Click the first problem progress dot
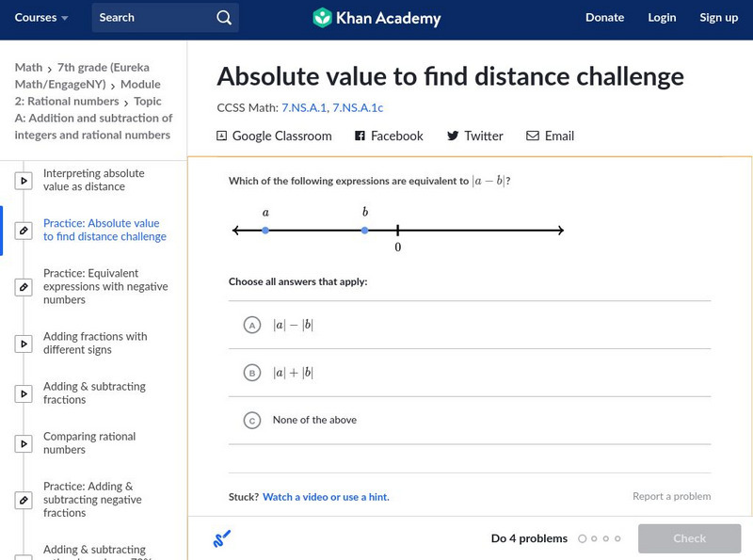Screen dimensions: 753x560 click(x=583, y=539)
